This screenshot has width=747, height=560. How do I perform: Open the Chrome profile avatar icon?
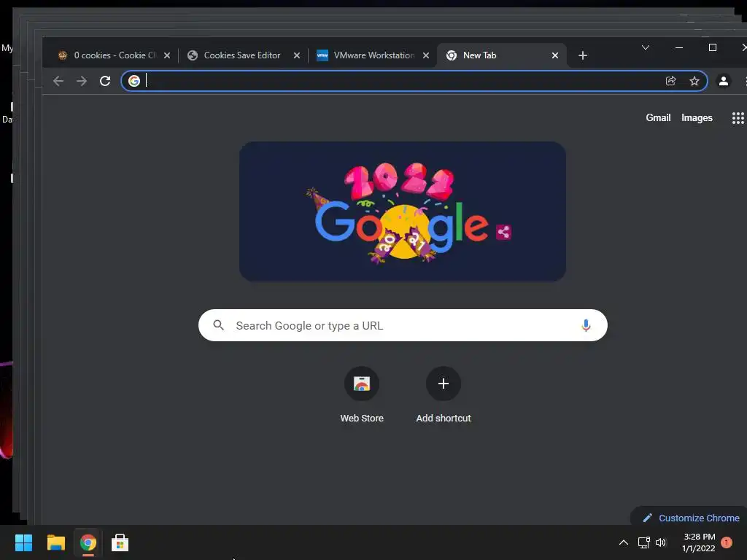tap(723, 81)
